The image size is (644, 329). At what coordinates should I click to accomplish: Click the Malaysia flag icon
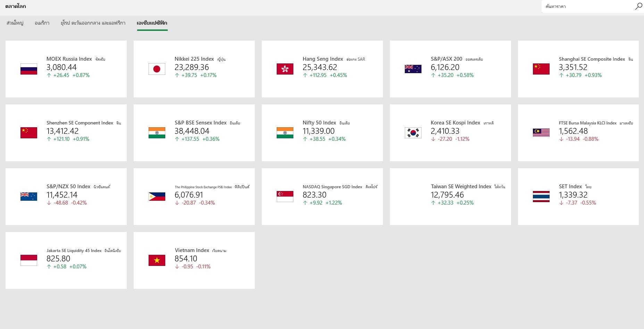541,133
